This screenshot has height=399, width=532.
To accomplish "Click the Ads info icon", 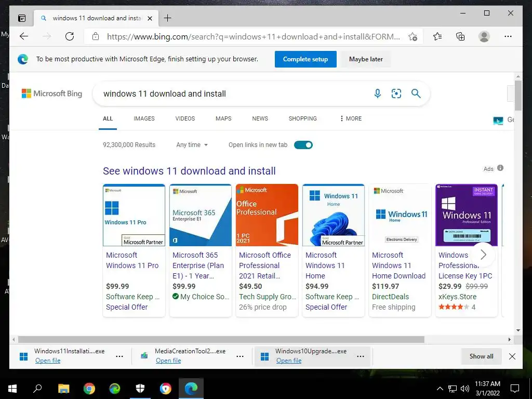I will (x=500, y=168).
